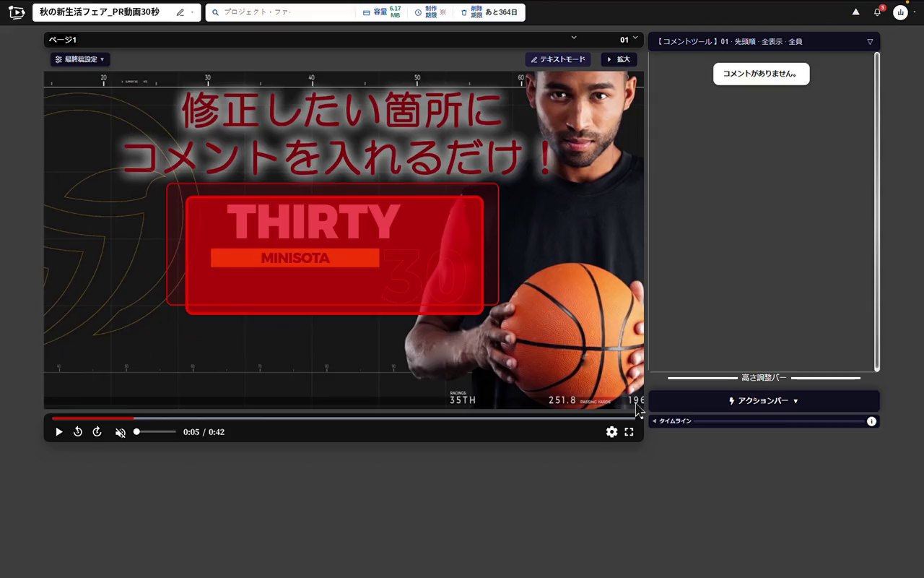924x578 pixels.
Task: Open the 最終稿設定 dropdown
Action: tap(80, 59)
